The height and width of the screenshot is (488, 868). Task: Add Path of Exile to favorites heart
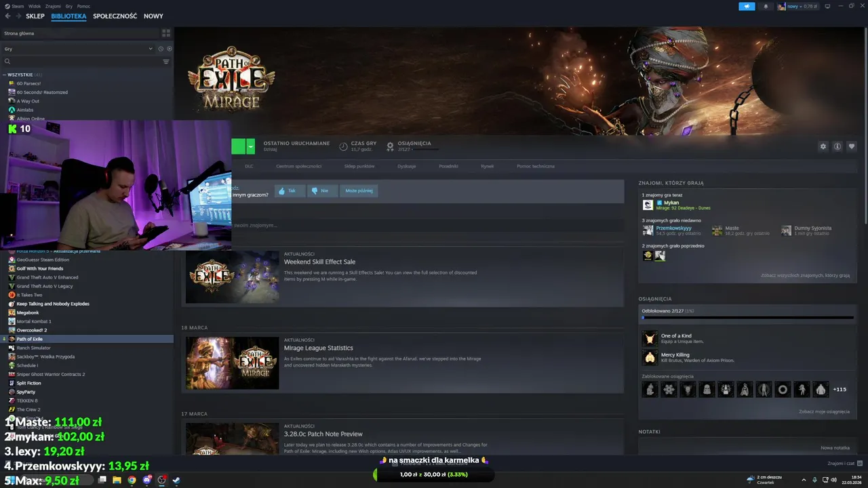[852, 146]
